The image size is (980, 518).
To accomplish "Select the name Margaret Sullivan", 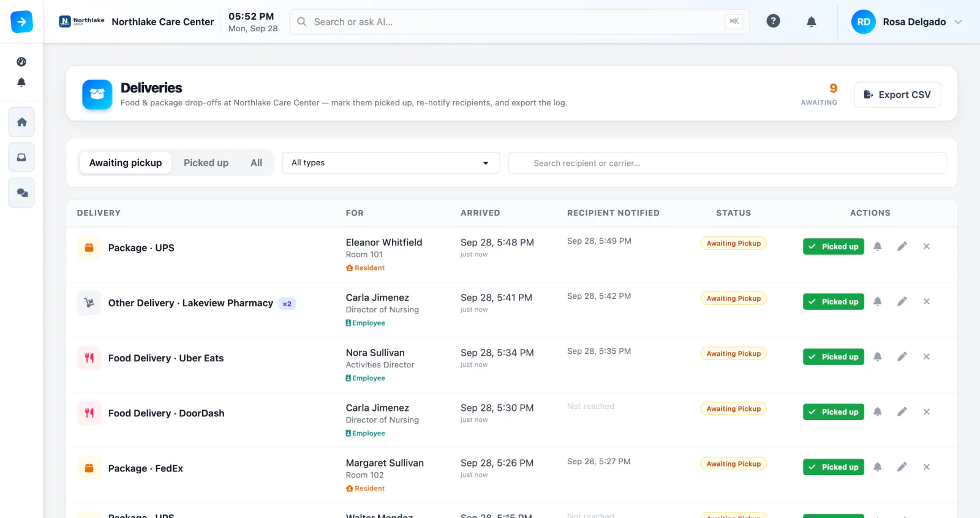I will point(385,463).
